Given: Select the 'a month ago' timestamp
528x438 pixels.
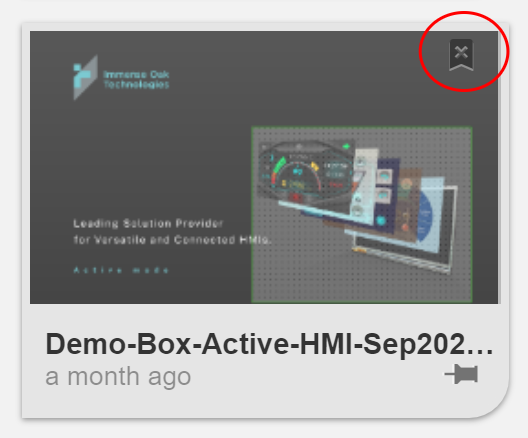Looking at the screenshot, I should (118, 376).
